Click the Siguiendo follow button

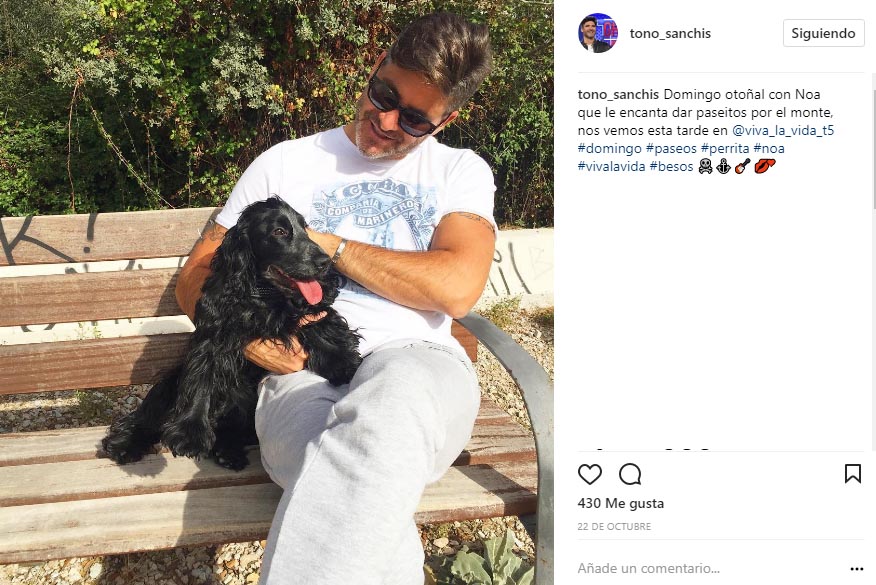coord(823,33)
